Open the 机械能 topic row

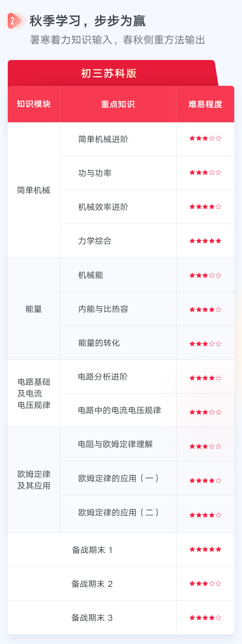(118, 275)
